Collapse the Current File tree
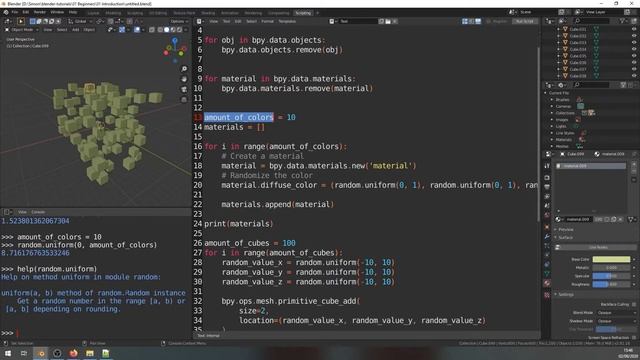Screen dimensions: 640x360 [545, 93]
